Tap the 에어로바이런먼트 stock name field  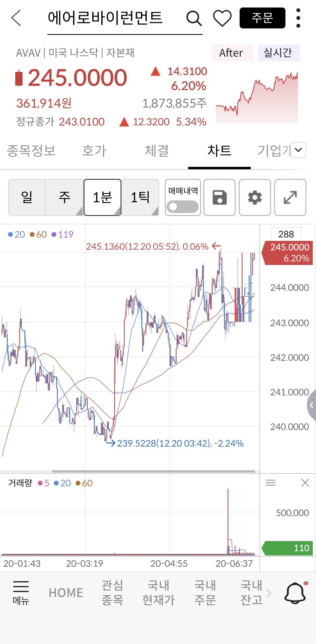[125, 19]
